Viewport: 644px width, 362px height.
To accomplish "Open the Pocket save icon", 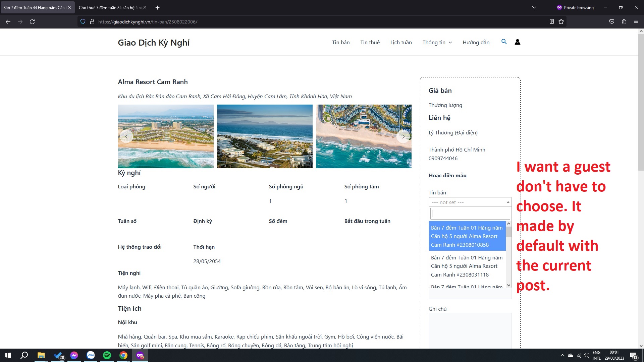I will 612,22.
